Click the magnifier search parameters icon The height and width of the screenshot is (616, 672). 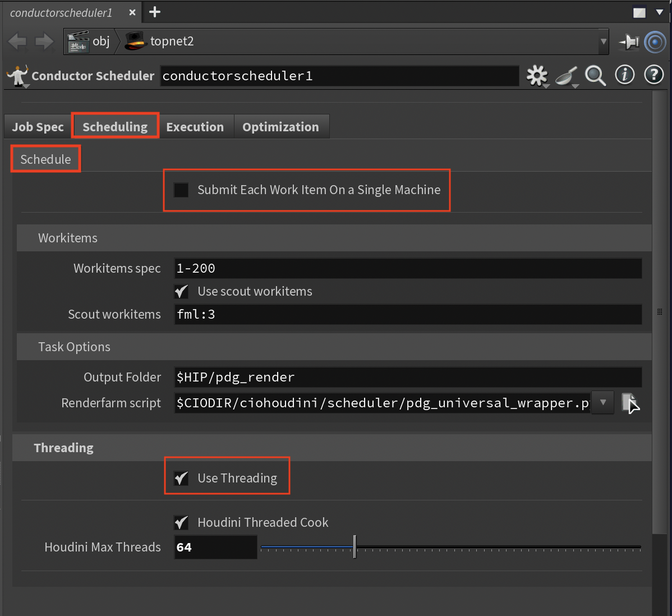click(595, 76)
